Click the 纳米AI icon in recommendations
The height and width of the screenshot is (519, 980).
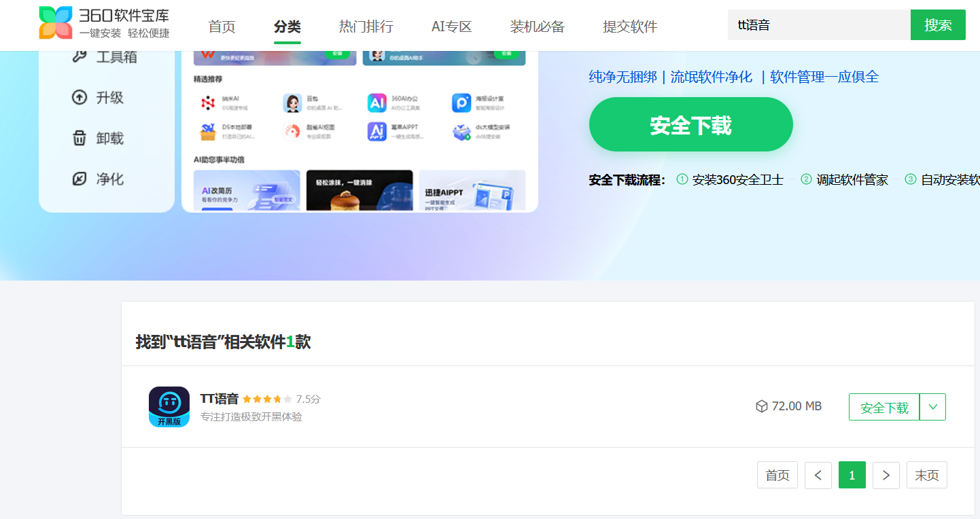(207, 103)
